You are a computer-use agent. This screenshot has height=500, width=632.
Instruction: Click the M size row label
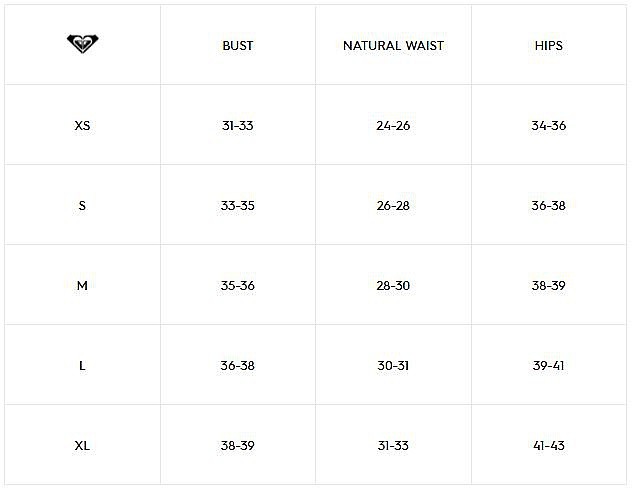coord(82,286)
